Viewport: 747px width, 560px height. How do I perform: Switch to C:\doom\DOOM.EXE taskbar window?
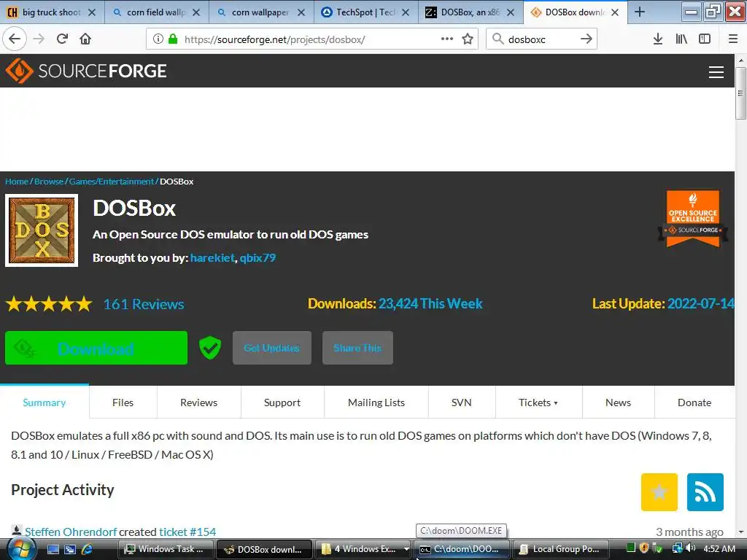462,549
